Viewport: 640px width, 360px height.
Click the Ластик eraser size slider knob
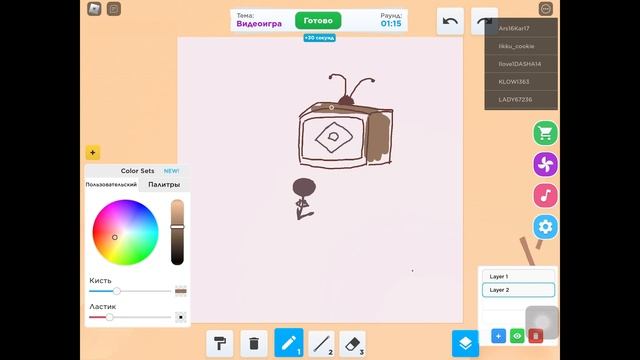coord(109,317)
